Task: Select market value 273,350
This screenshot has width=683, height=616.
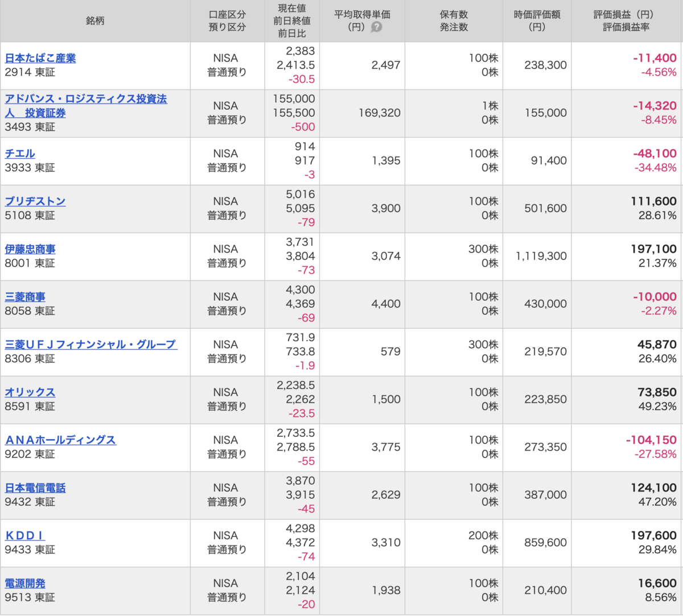Action: [x=545, y=447]
